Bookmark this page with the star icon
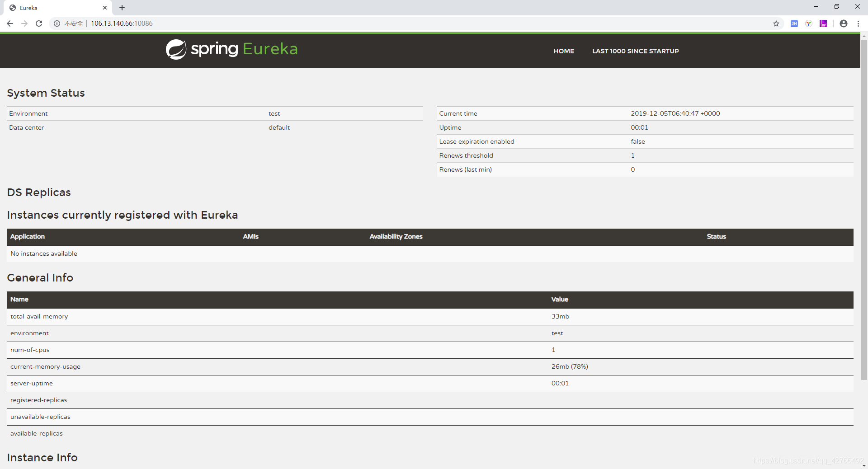868x469 pixels. (x=776, y=23)
